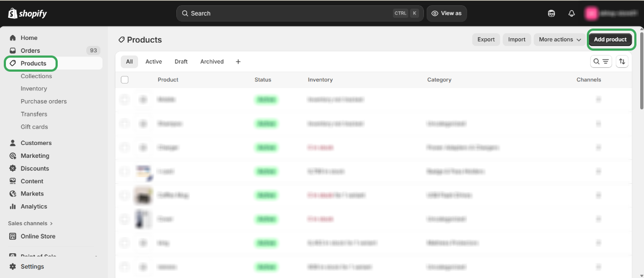Focus the Search input field
This screenshot has height=278, width=644.
[x=300, y=13]
